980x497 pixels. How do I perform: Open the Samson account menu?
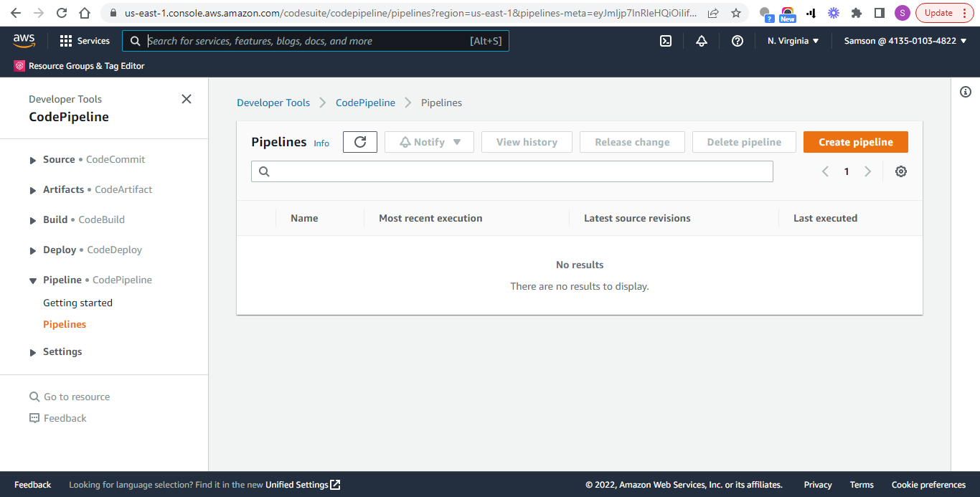904,41
